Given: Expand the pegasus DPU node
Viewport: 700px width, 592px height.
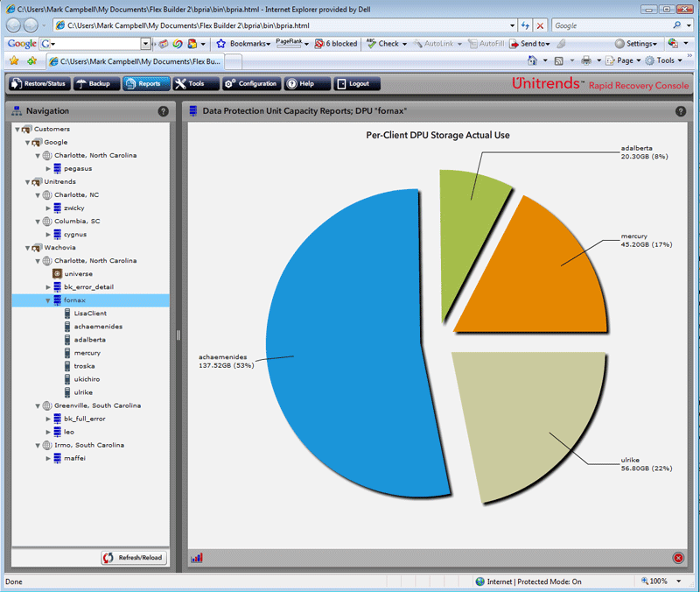Looking at the screenshot, I should click(48, 169).
